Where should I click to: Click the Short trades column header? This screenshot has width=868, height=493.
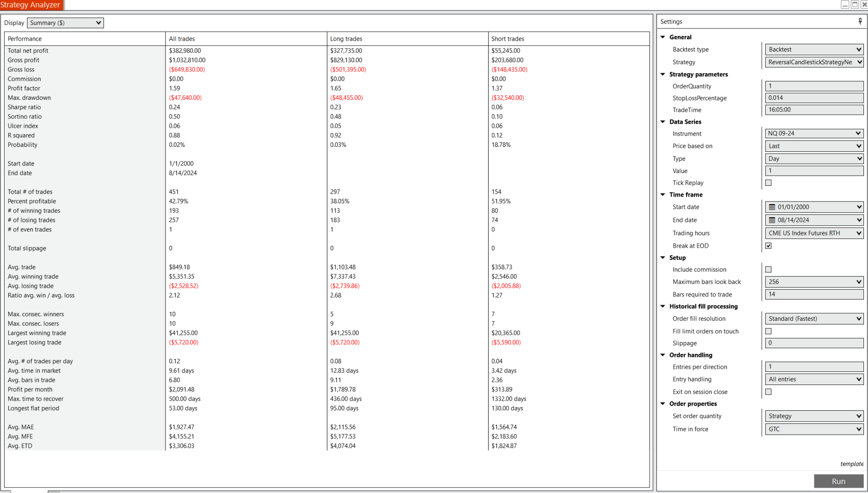[507, 39]
